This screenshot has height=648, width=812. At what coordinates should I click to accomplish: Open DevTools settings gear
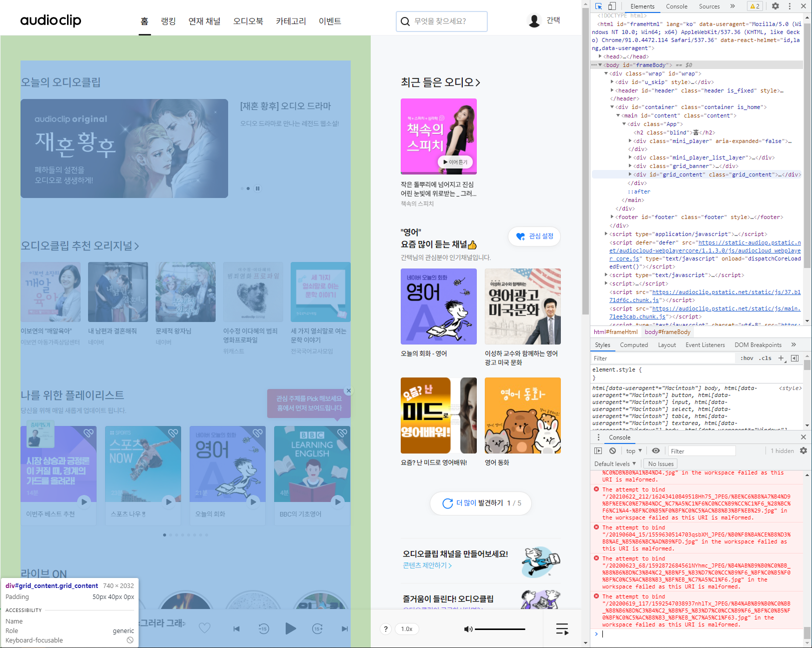775,6
